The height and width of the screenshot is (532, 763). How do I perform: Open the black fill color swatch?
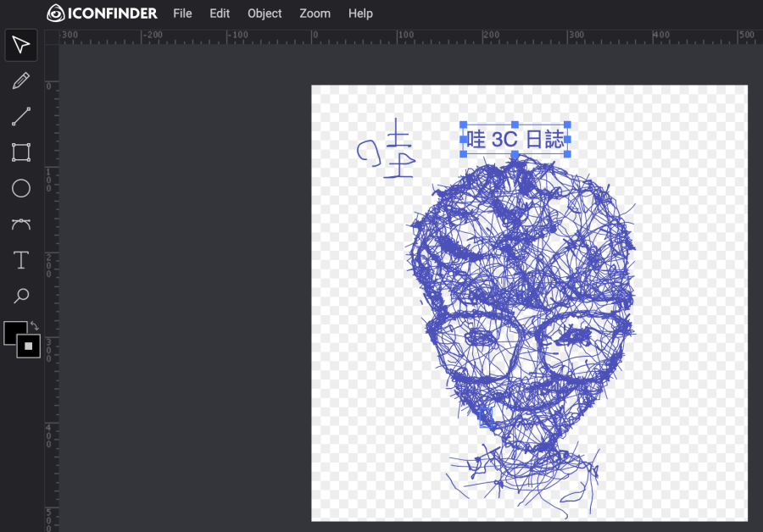click(x=14, y=331)
